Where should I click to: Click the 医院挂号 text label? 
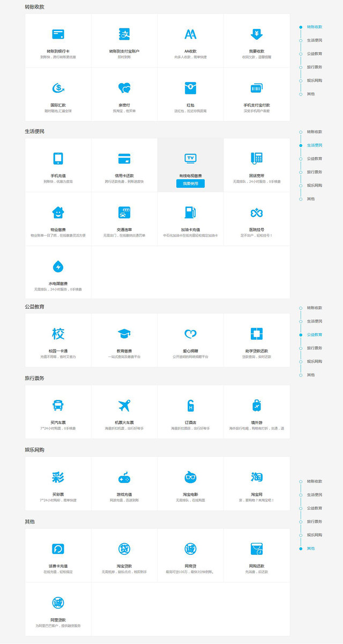257,229
